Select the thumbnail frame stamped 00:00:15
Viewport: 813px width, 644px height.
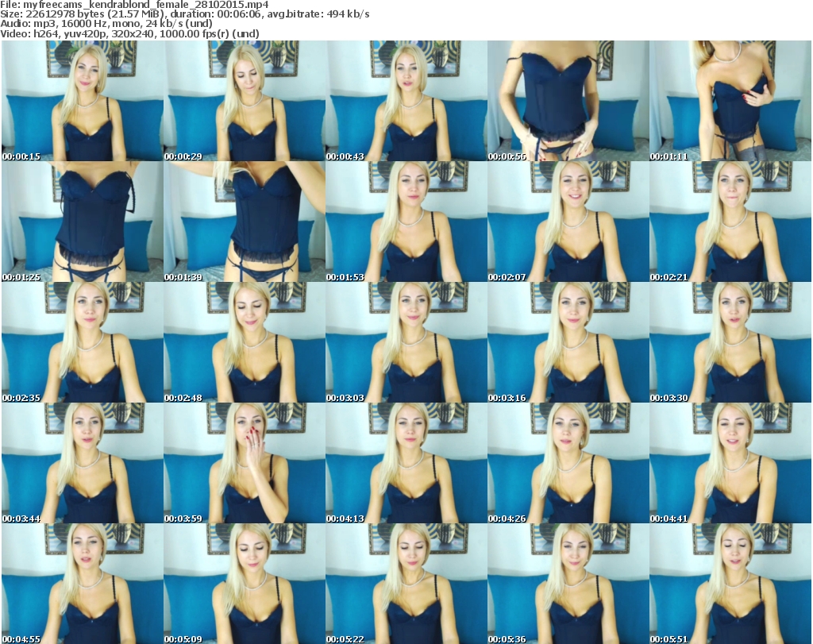pos(83,101)
